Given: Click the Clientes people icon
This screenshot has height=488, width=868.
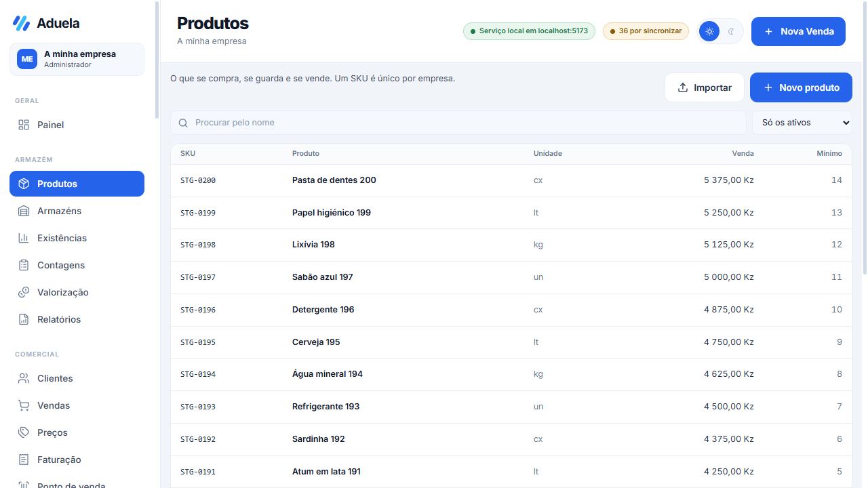Looking at the screenshot, I should (24, 378).
